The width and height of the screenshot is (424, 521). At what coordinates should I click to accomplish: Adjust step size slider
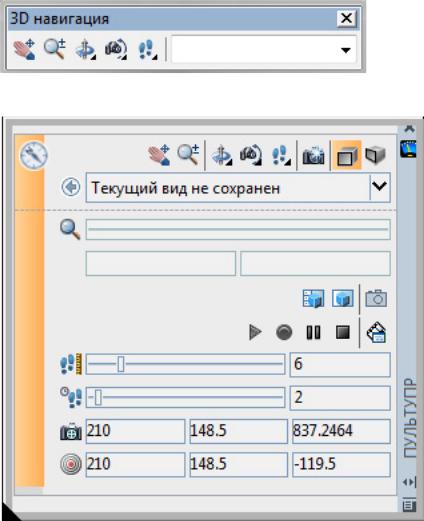point(121,364)
